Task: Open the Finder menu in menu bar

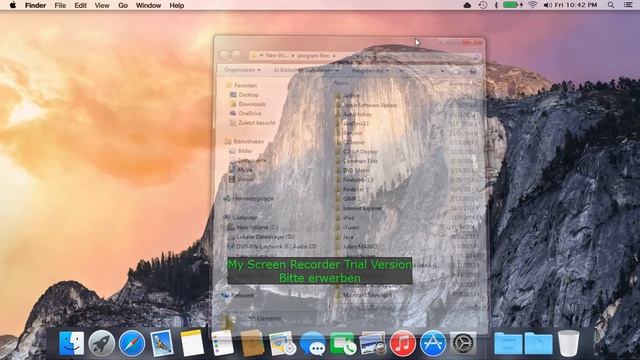Action: click(x=36, y=5)
